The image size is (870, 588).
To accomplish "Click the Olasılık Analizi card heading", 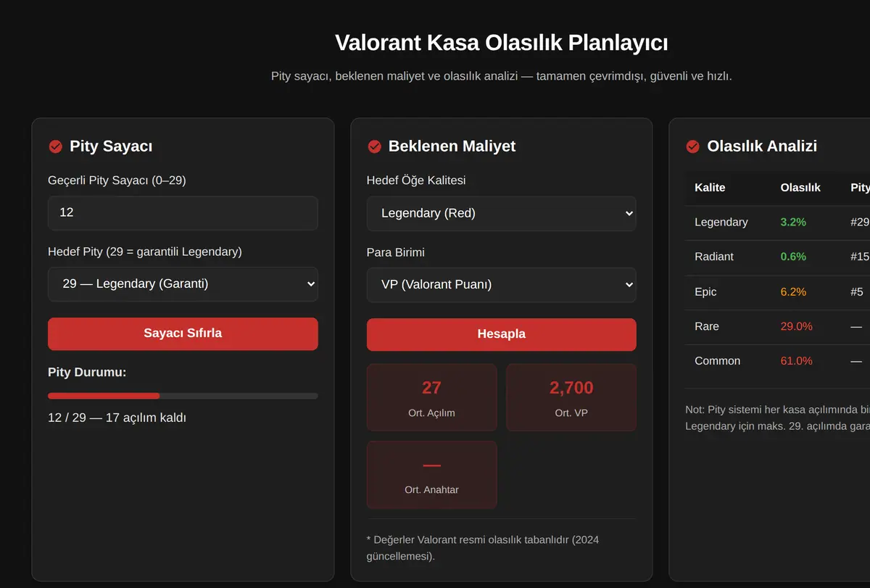I will [762, 146].
